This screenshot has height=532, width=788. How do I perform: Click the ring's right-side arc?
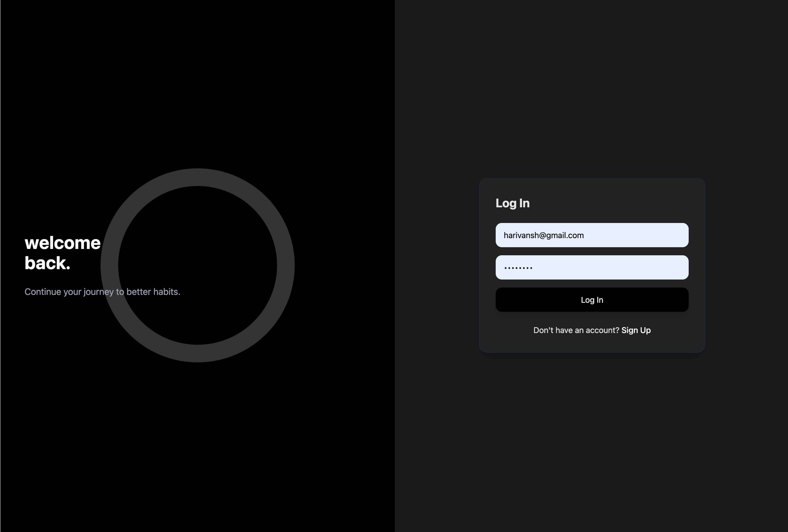coord(286,265)
